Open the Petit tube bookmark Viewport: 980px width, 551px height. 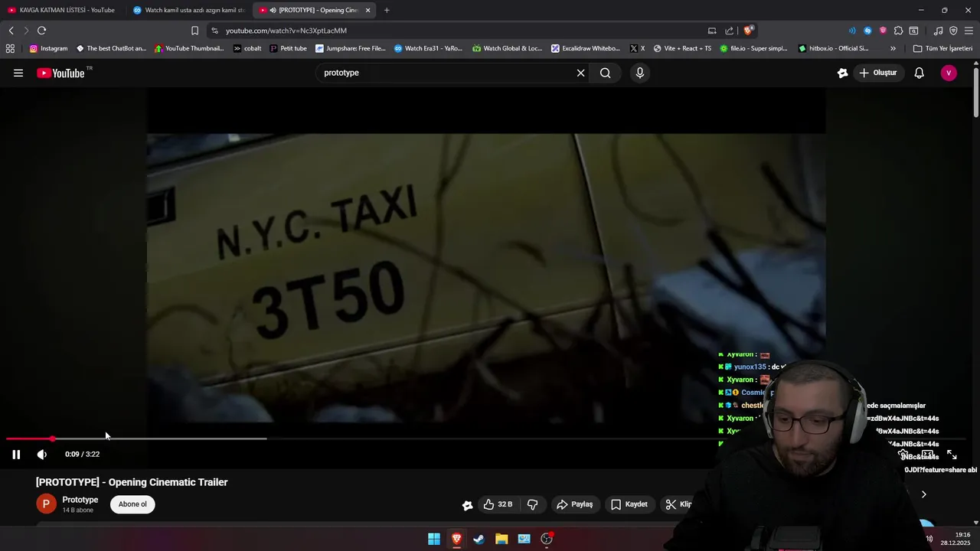click(x=289, y=48)
